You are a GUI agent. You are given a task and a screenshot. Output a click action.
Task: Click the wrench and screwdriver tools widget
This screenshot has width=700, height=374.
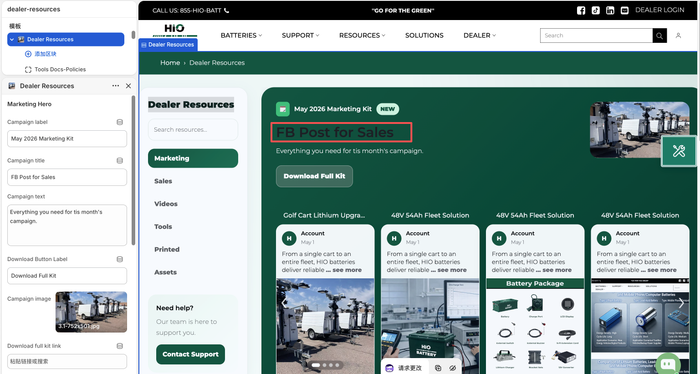[679, 151]
